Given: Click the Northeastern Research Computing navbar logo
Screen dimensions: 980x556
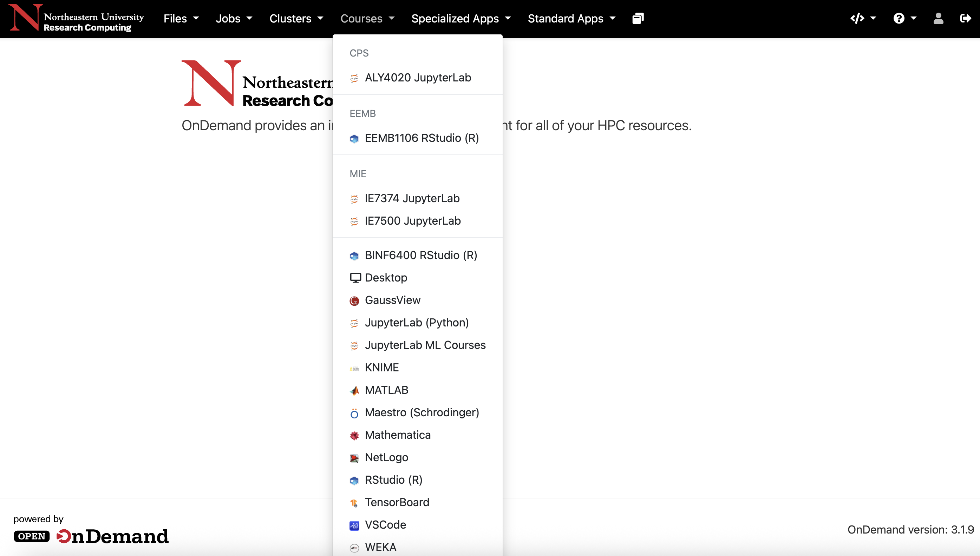Looking at the screenshot, I should click(x=77, y=18).
